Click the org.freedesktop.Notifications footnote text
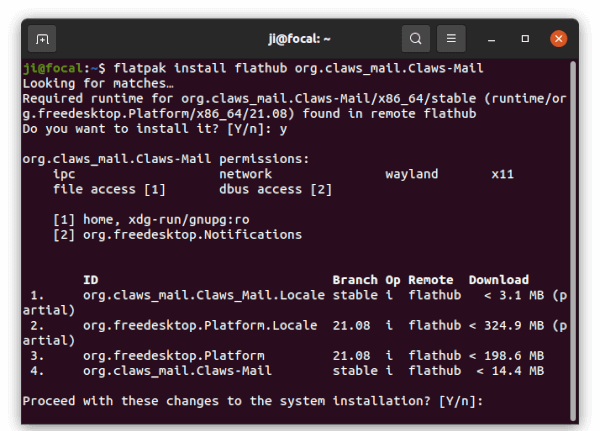The height and width of the screenshot is (431, 600). (x=192, y=235)
